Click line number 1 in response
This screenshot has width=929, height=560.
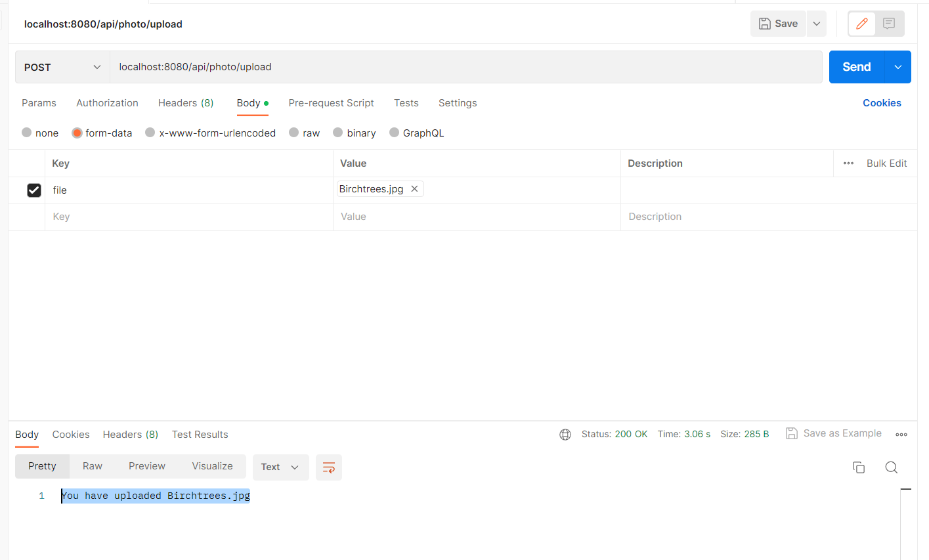(41, 496)
